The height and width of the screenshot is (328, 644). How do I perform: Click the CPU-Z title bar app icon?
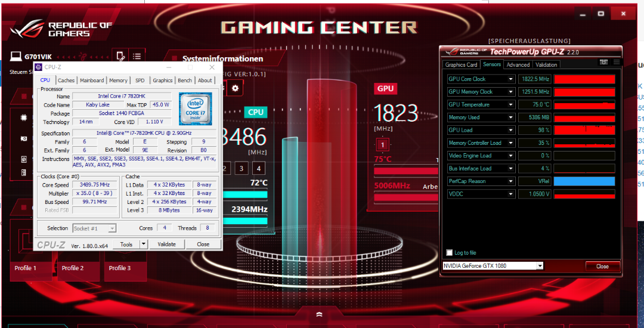[x=38, y=67]
